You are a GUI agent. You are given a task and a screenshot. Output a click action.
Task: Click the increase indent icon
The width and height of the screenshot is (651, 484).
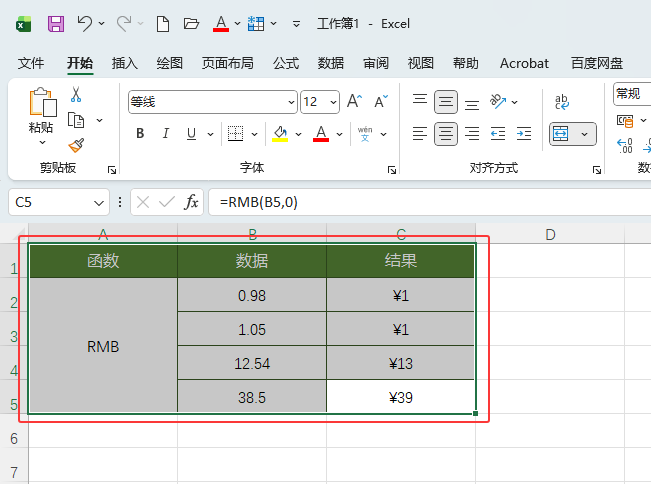point(524,134)
